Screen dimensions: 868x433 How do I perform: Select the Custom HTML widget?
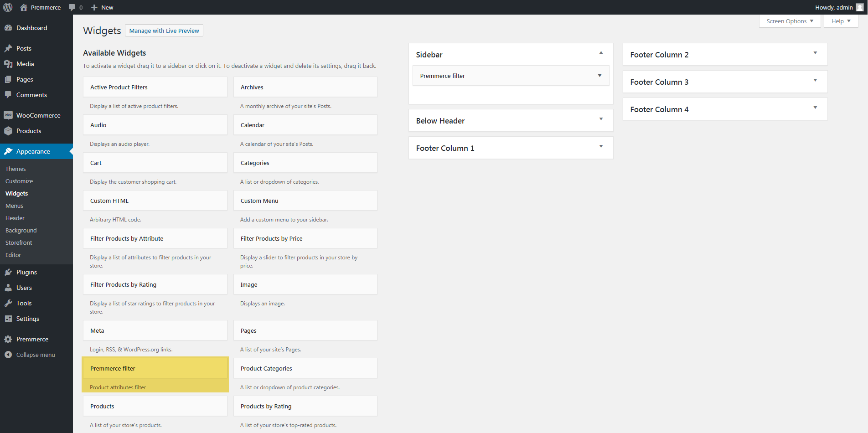(155, 201)
